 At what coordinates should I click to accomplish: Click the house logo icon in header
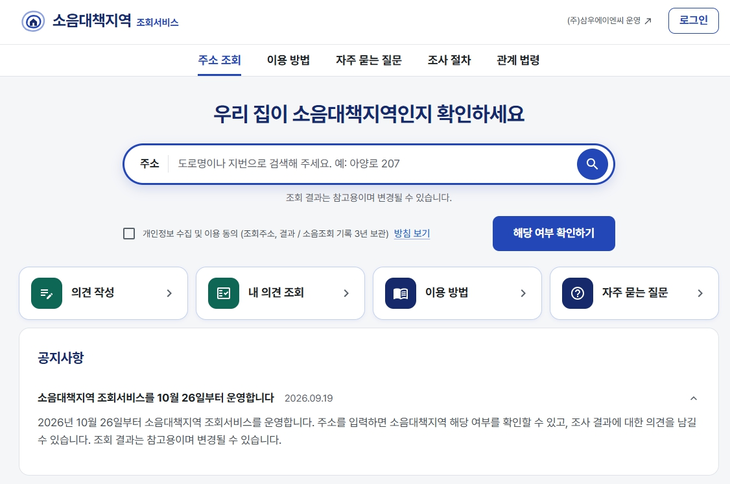point(33,21)
